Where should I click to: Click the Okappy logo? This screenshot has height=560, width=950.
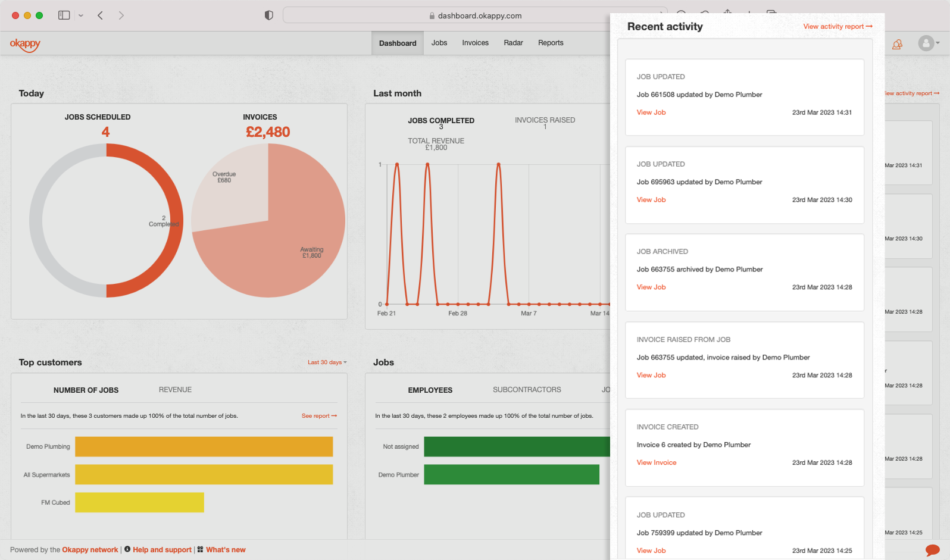pos(25,44)
